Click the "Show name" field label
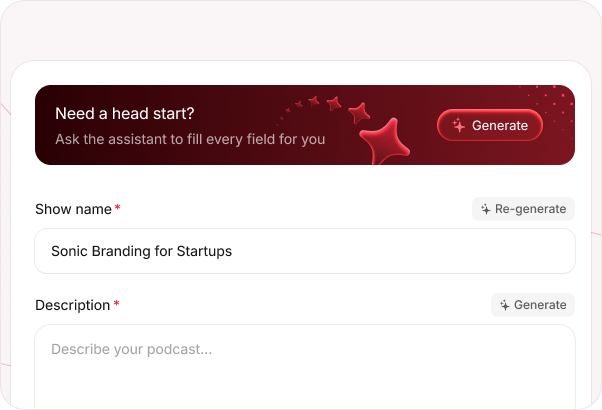This screenshot has height=410, width=602. click(x=73, y=209)
